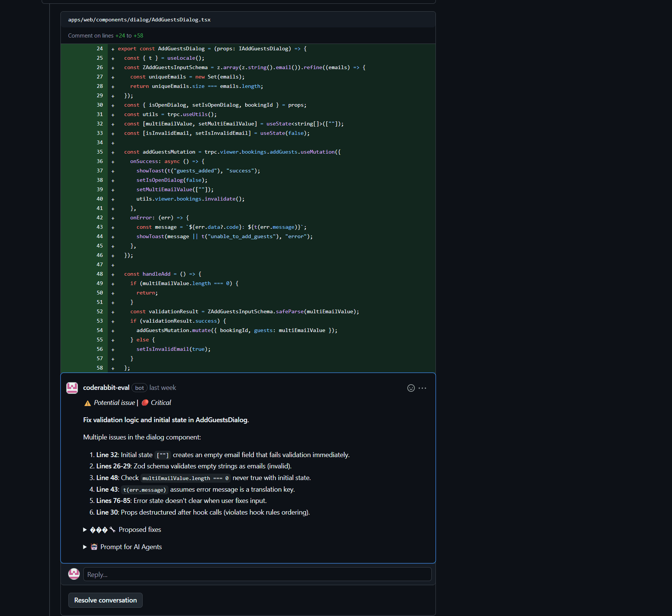Click the 'last week' timestamp link

point(163,388)
